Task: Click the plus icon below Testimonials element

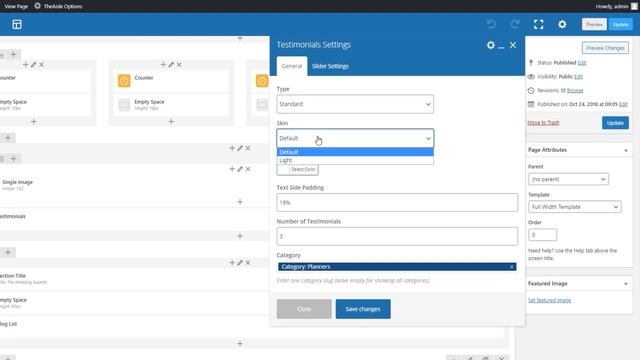Action: (x=240, y=236)
